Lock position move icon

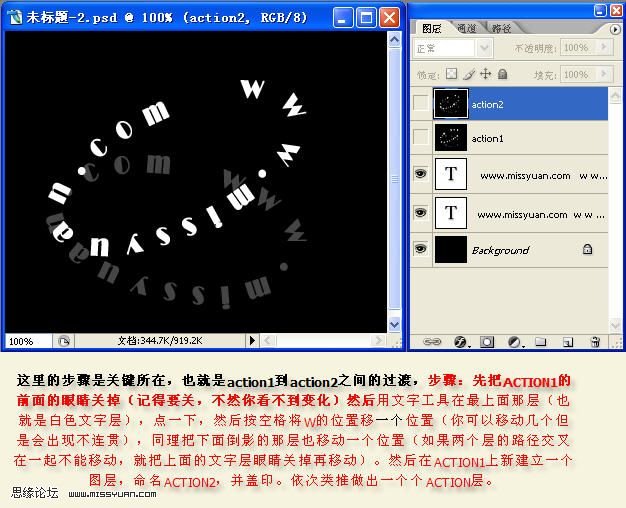485,74
